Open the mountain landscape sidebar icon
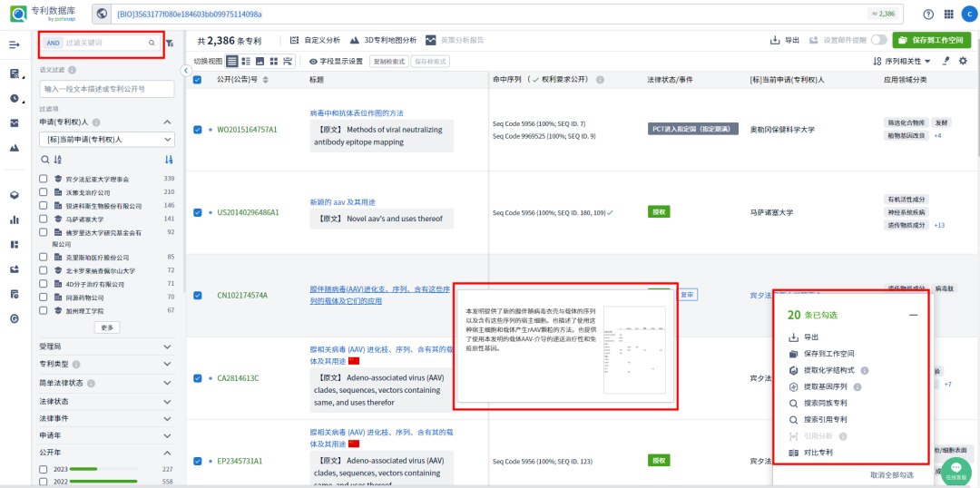 [15, 148]
